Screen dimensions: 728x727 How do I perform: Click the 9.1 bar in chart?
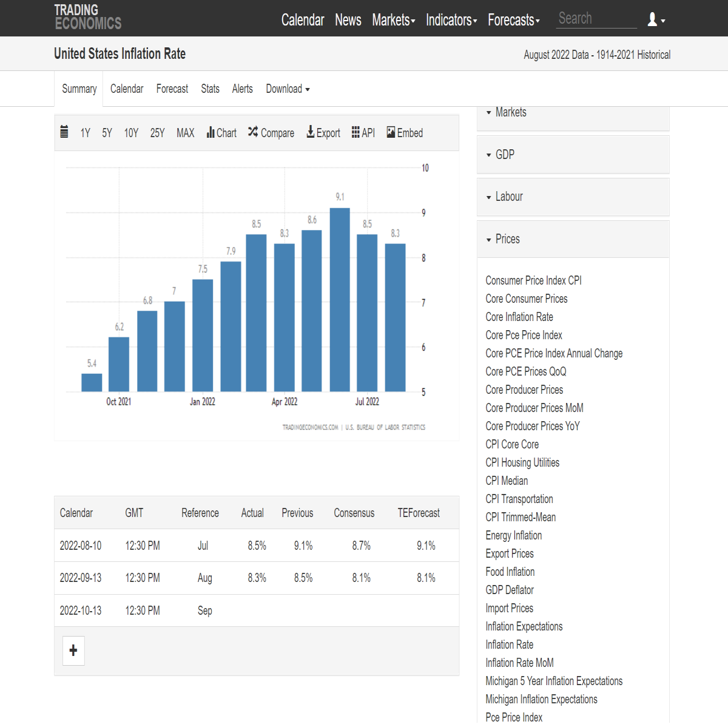click(x=340, y=300)
